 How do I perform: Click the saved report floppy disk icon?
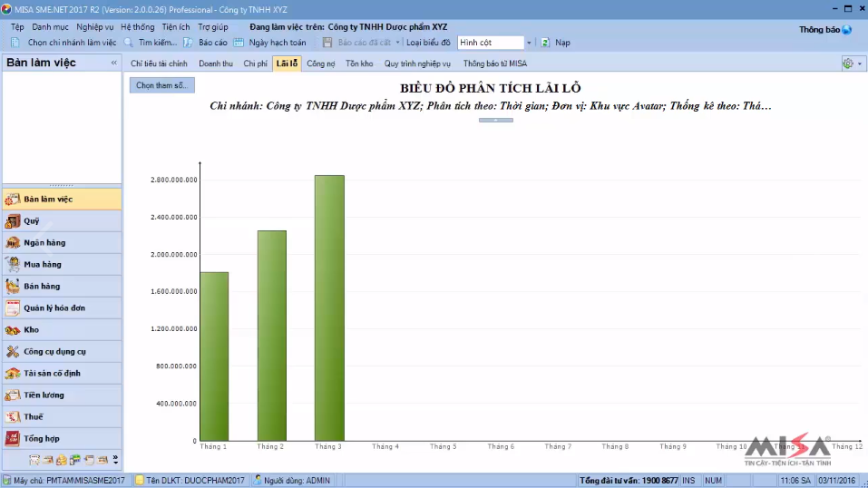[x=327, y=42]
